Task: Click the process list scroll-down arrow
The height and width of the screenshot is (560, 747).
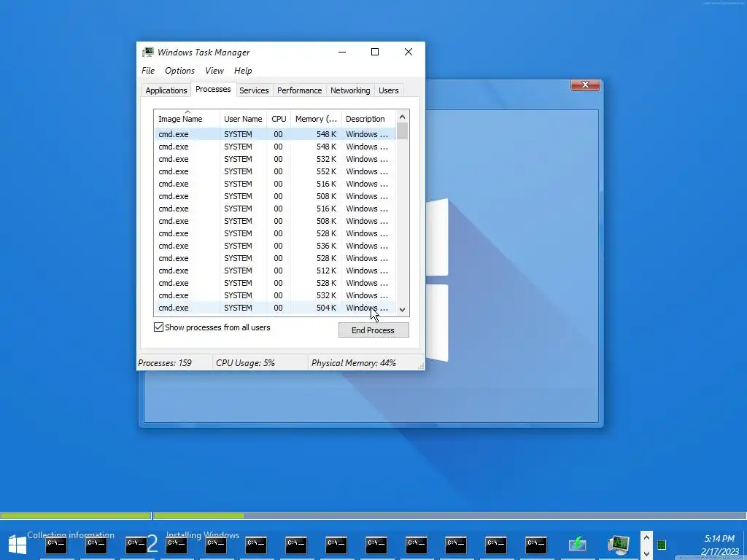Action: coord(402,309)
